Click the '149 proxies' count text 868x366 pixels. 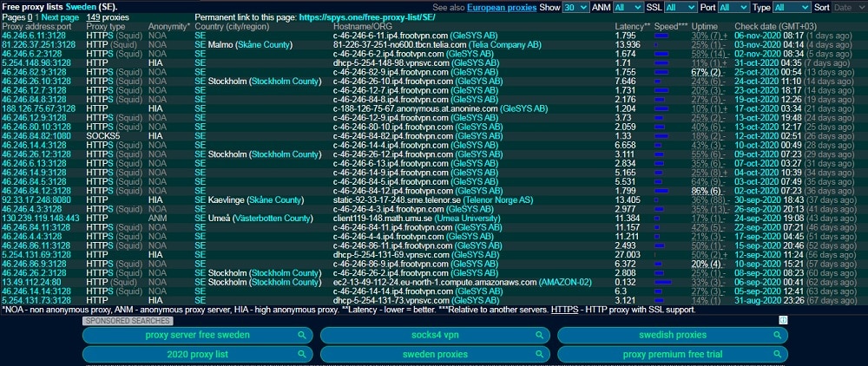[108, 17]
